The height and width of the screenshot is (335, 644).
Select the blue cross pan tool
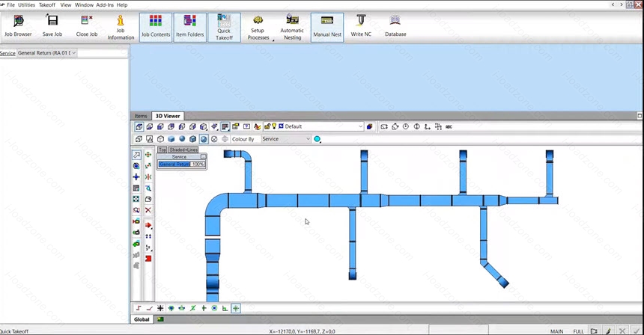pos(136,176)
